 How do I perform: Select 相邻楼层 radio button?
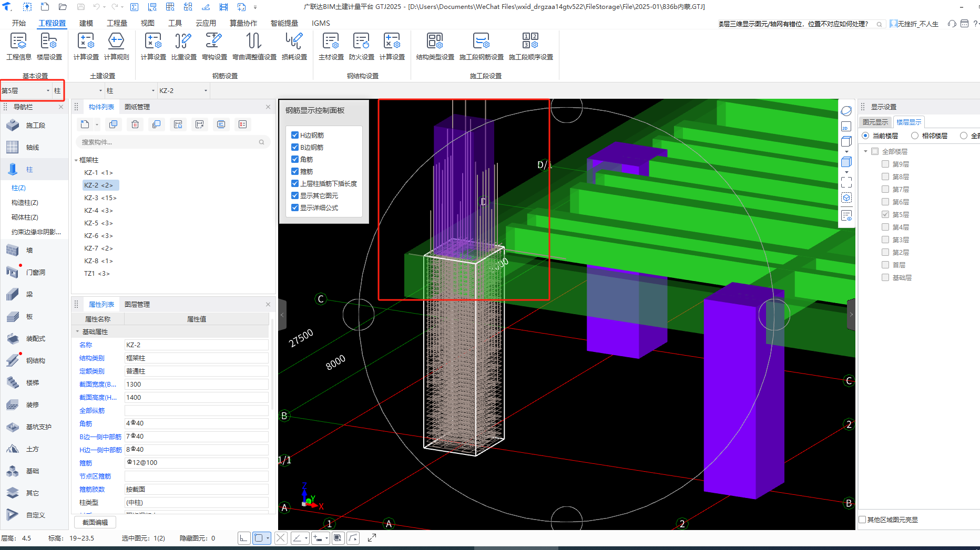point(915,136)
